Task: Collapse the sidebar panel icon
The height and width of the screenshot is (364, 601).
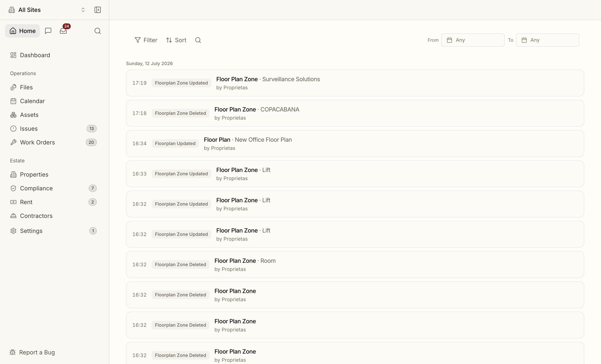Action: pos(98,10)
